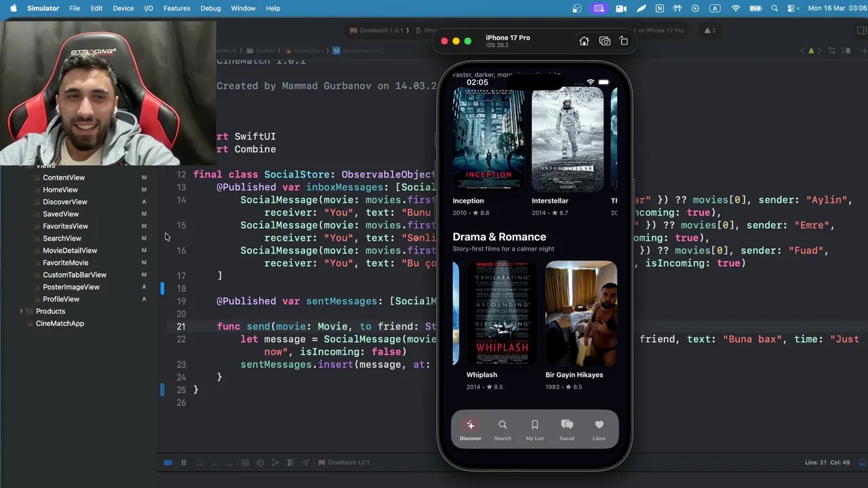The image size is (868, 488).
Task: Rotate the simulator device icon
Action: 624,41
